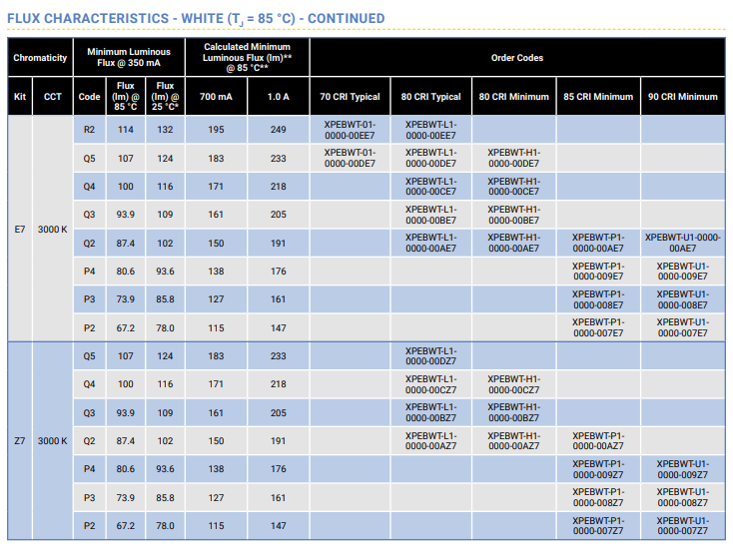733x560 pixels.
Task: Select order code XPEBWT-U1-0000-008E7
Action: tap(683, 299)
